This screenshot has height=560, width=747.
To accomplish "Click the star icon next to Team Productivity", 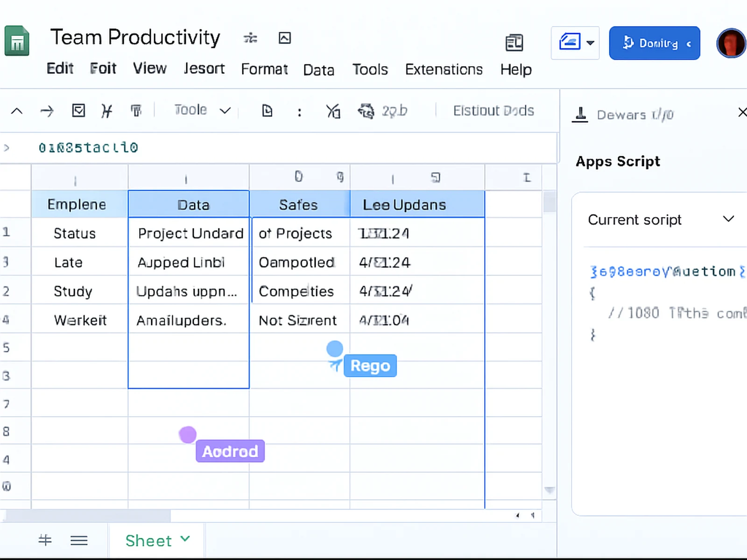I will point(251,38).
